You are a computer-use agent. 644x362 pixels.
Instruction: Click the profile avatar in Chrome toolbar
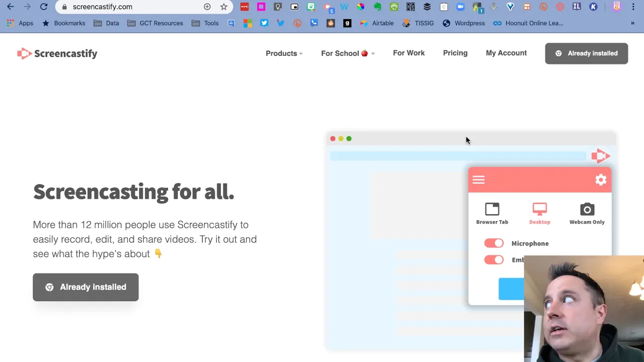pos(616,7)
